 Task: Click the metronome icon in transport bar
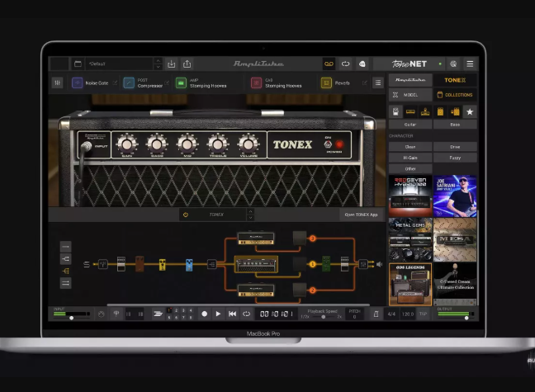point(376,314)
